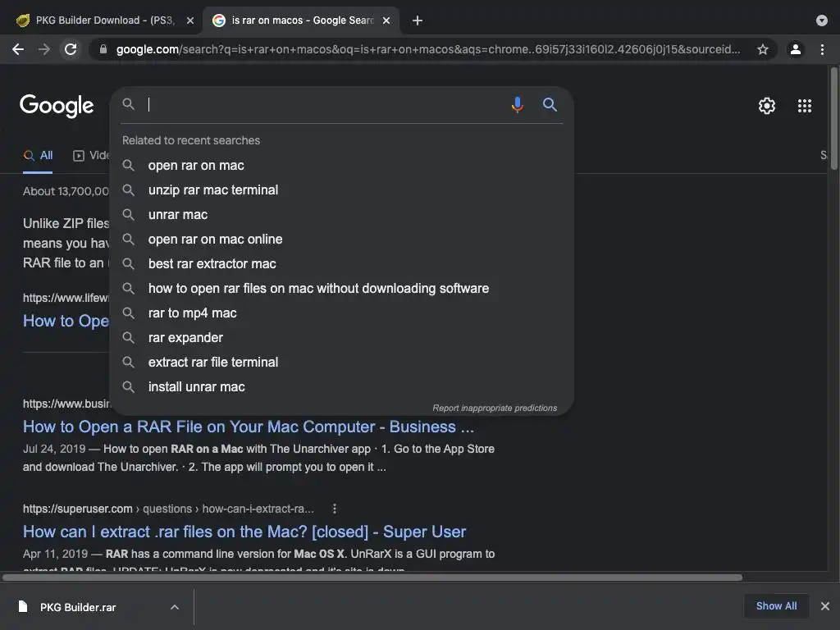The image size is (840, 630).
Task: Select suggestion 'install unrar mac'
Action: point(342,387)
